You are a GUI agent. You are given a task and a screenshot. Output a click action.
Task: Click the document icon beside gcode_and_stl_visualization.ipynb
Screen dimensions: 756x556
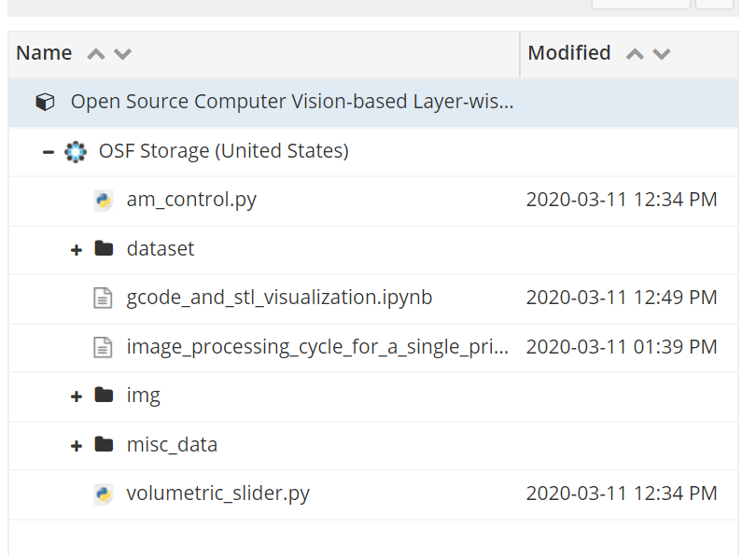pos(103,298)
